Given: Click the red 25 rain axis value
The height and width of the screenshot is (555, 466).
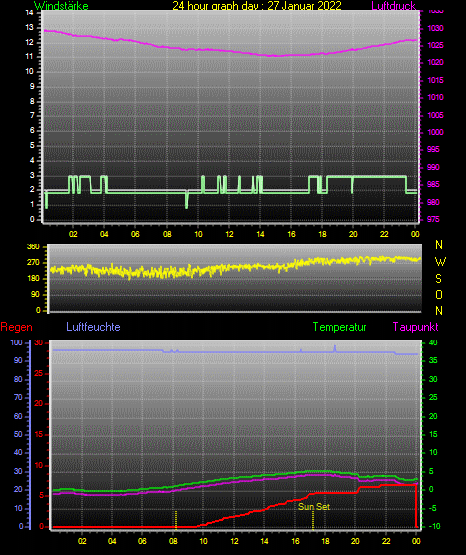Looking at the screenshot, I should pos(39,373).
